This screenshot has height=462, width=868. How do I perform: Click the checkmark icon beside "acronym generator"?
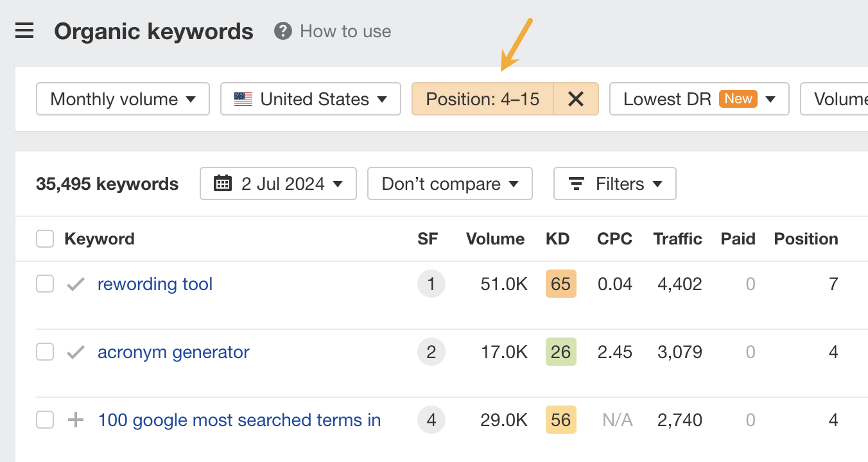coord(75,352)
